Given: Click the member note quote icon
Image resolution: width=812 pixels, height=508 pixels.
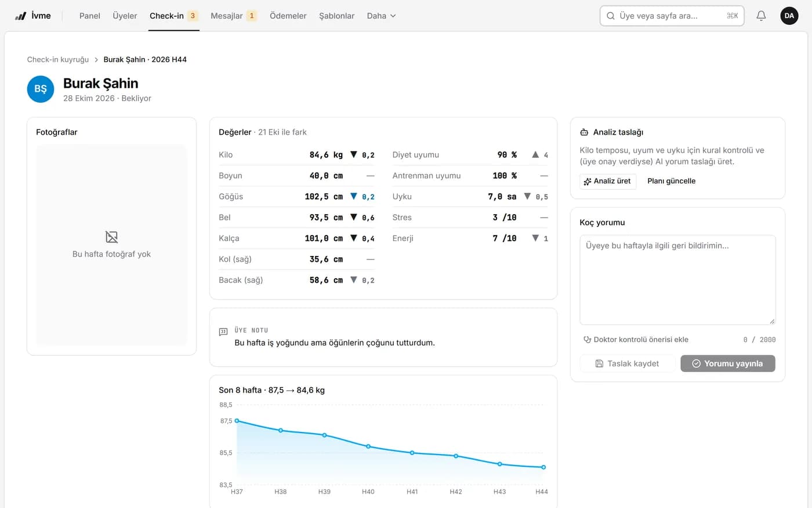Looking at the screenshot, I should (223, 332).
